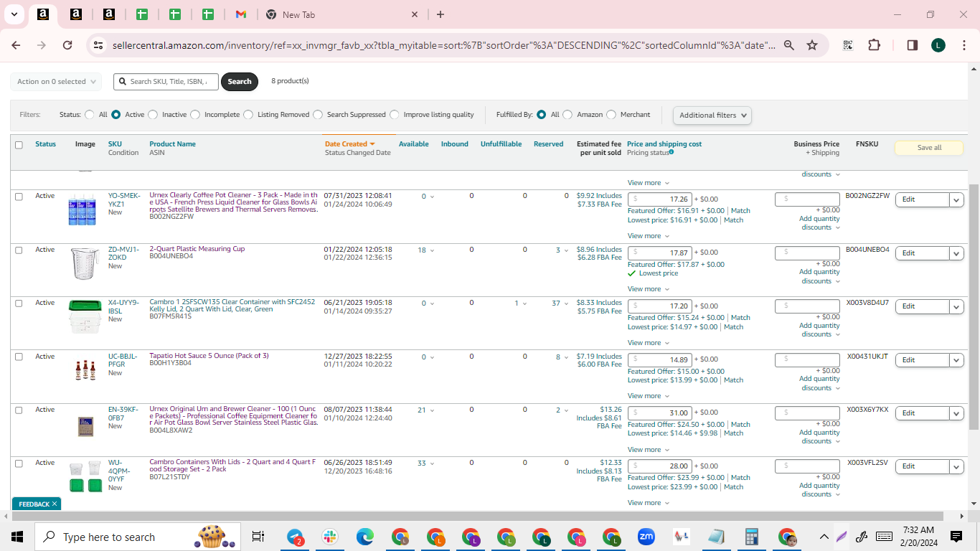Viewport: 980px width, 551px height.
Task: Expand Add quantity discounts for Measuring Cup
Action: [x=820, y=276]
